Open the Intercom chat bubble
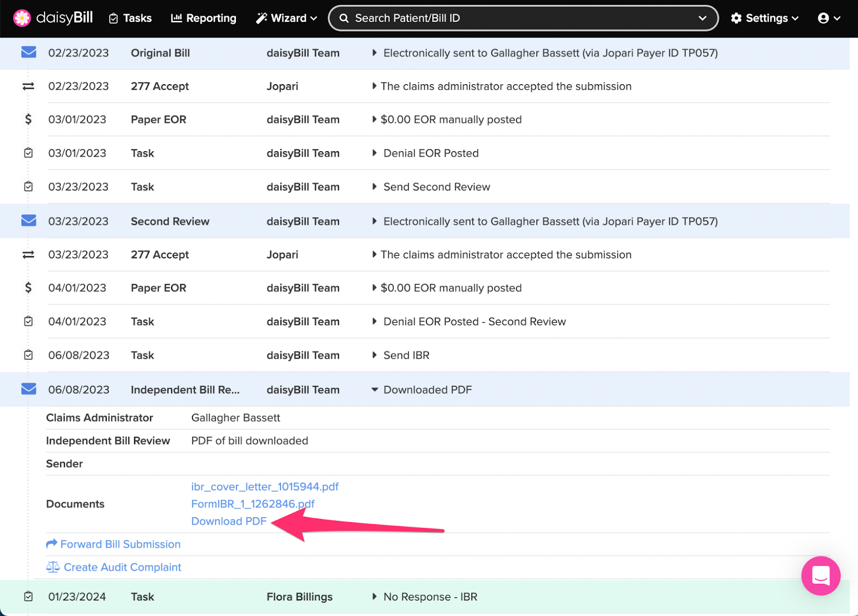 (820, 576)
